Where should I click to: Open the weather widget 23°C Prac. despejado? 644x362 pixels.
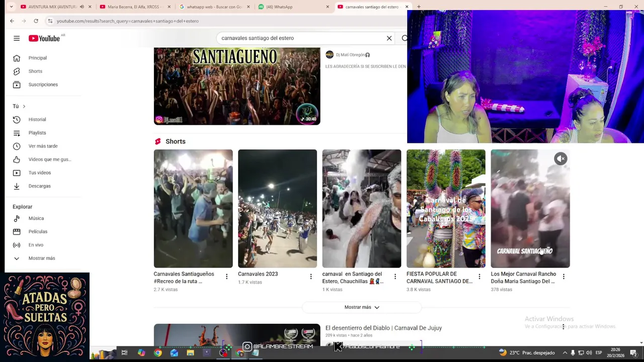(527, 353)
